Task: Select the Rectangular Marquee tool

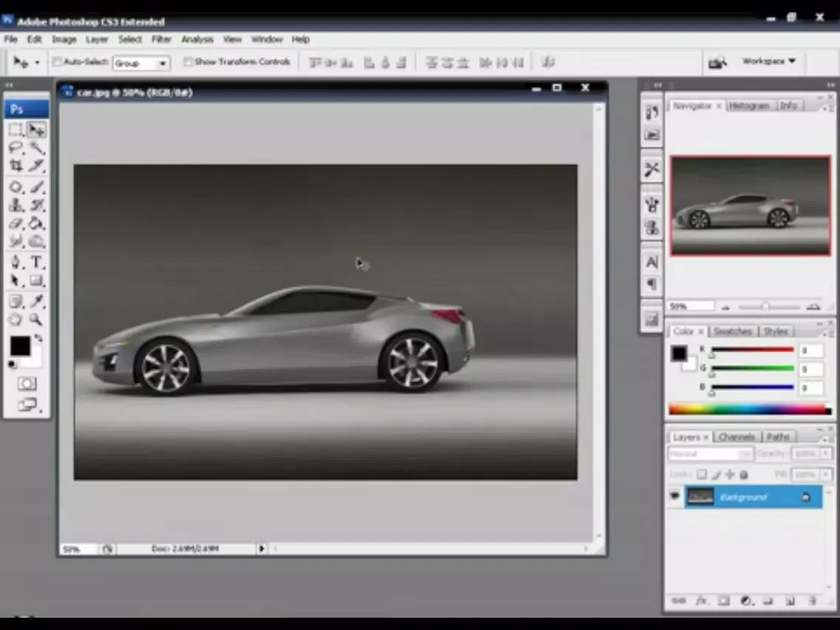Action: coord(16,129)
